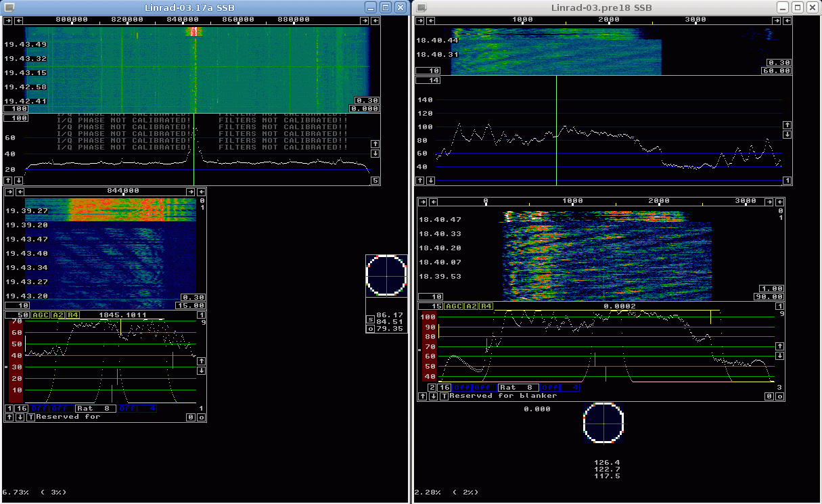
Task: Click down-arrow at right edge of 1845.1011 baseband graph
Action: click(202, 370)
